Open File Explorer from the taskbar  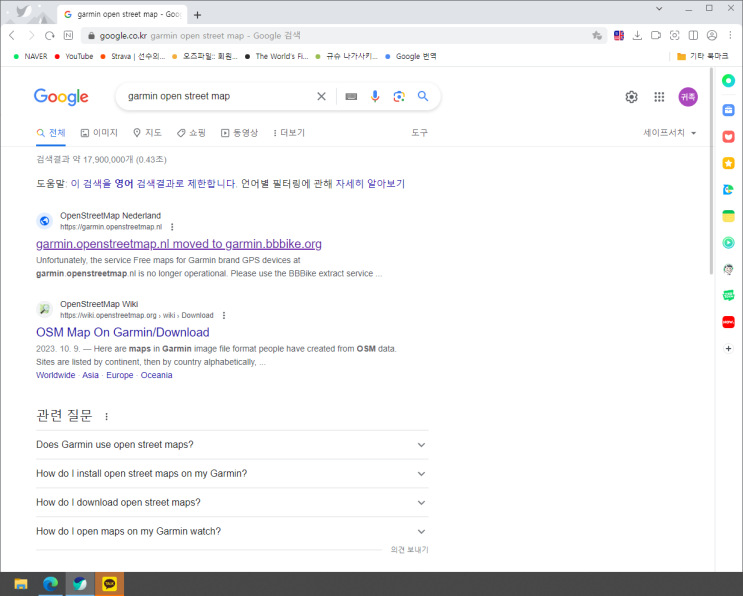[21, 584]
